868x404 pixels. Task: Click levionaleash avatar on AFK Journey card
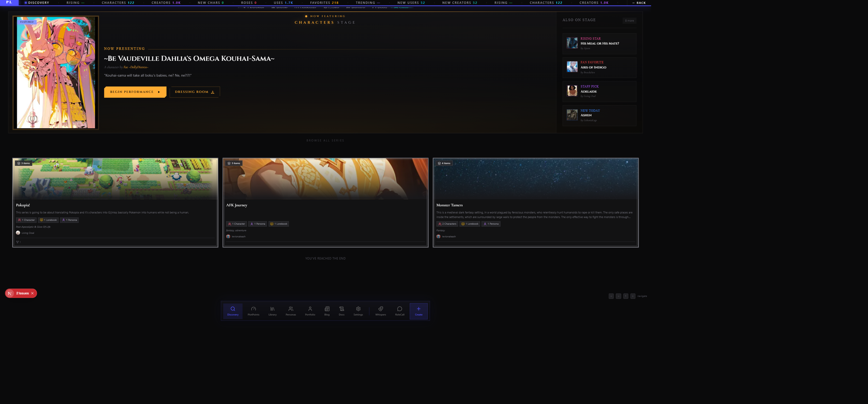(228, 237)
